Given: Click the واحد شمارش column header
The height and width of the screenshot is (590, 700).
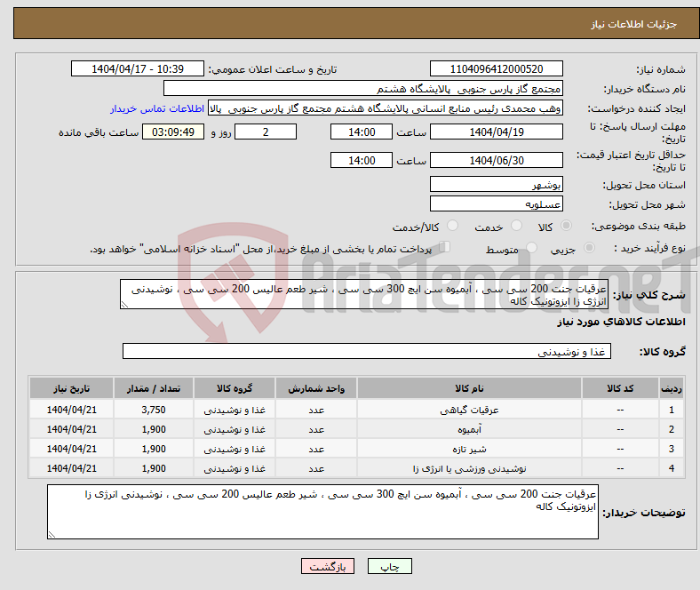Looking at the screenshot, I should (x=316, y=388).
